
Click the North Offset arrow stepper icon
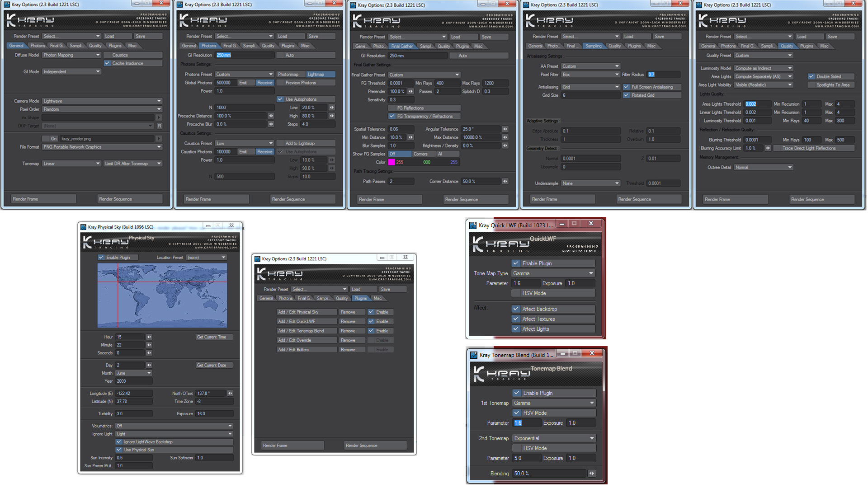(230, 394)
